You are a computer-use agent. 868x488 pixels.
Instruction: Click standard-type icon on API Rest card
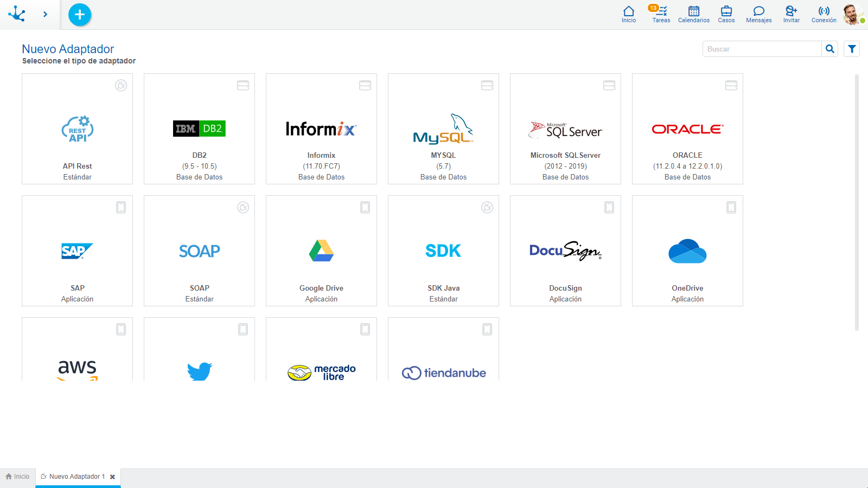click(121, 85)
